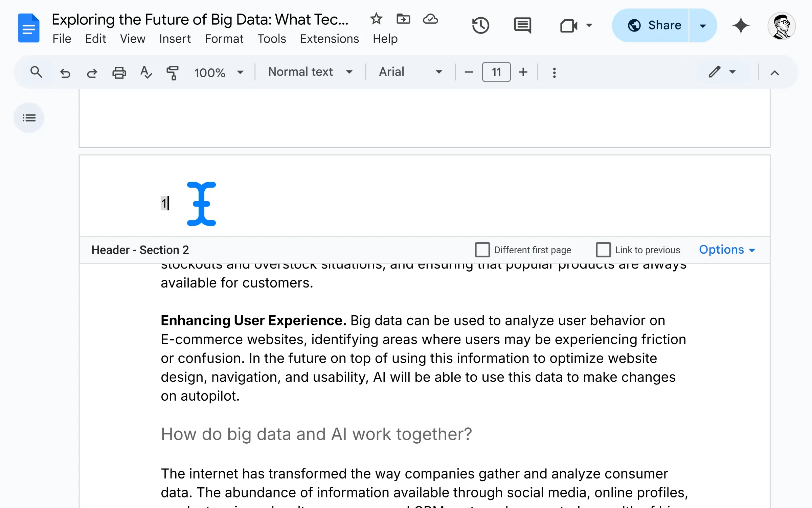Enable Different first page checkbox
Screen dimensions: 812x508
click(482, 250)
